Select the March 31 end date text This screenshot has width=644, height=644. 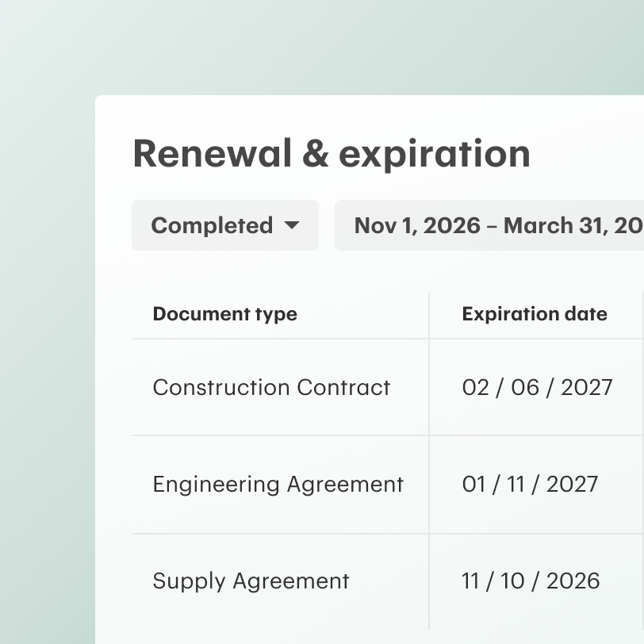click(x=550, y=226)
